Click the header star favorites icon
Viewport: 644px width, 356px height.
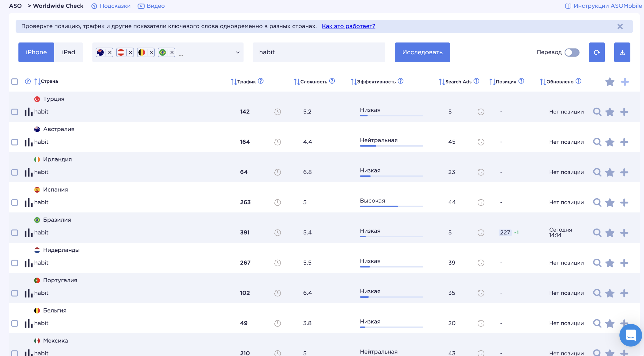click(610, 82)
